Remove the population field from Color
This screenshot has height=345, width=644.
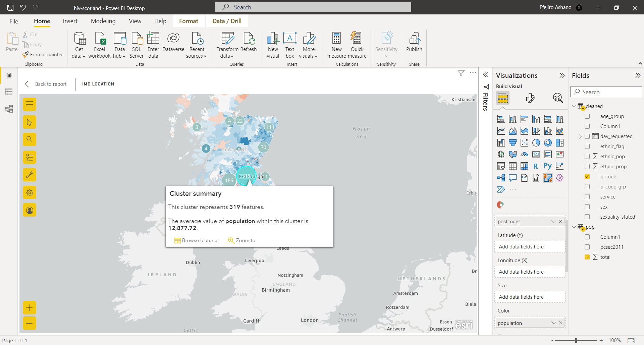pos(560,323)
